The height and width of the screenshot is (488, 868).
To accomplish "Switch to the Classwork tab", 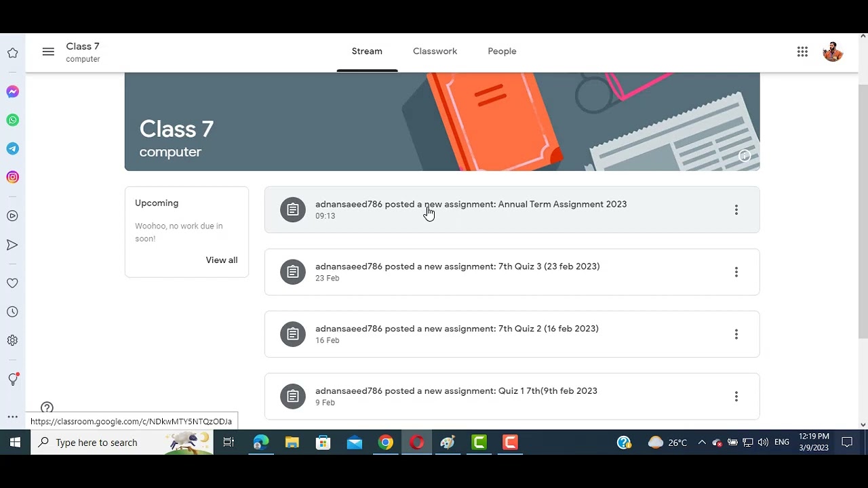I will pos(435,52).
